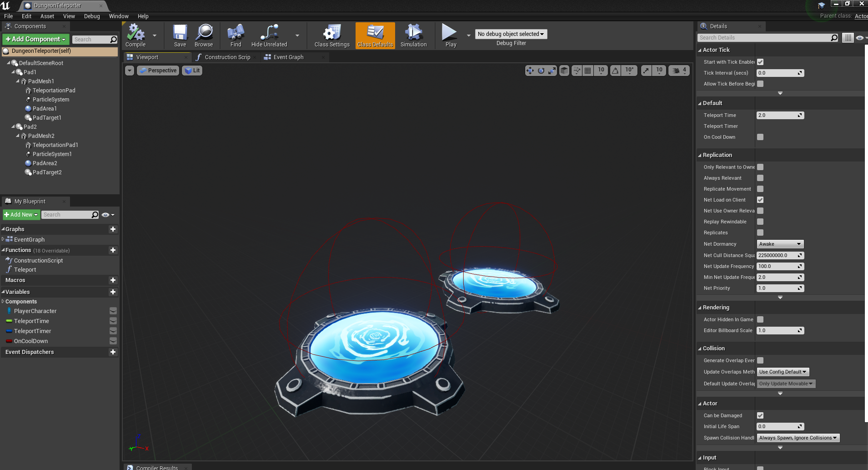Image resolution: width=868 pixels, height=470 pixels.
Task: Play the blueprint in editor
Action: pyautogui.click(x=451, y=35)
